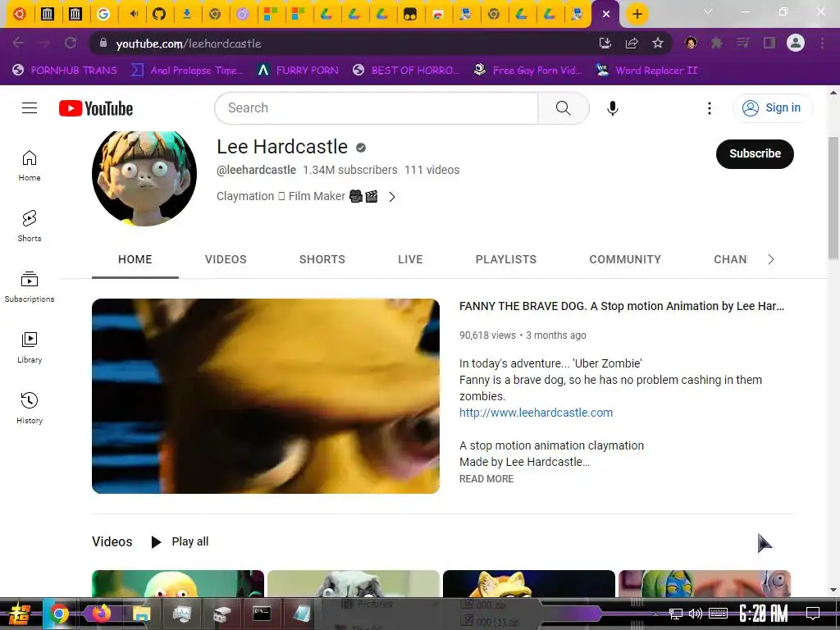This screenshot has height=630, width=840.
Task: Open the notification center icon
Action: coord(813,614)
